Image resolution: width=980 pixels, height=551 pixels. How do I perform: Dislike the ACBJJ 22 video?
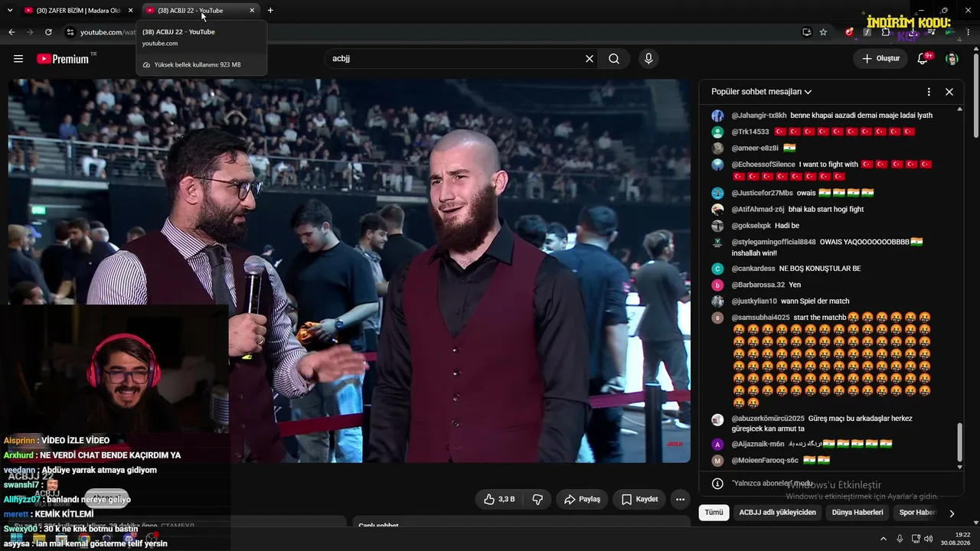point(537,499)
